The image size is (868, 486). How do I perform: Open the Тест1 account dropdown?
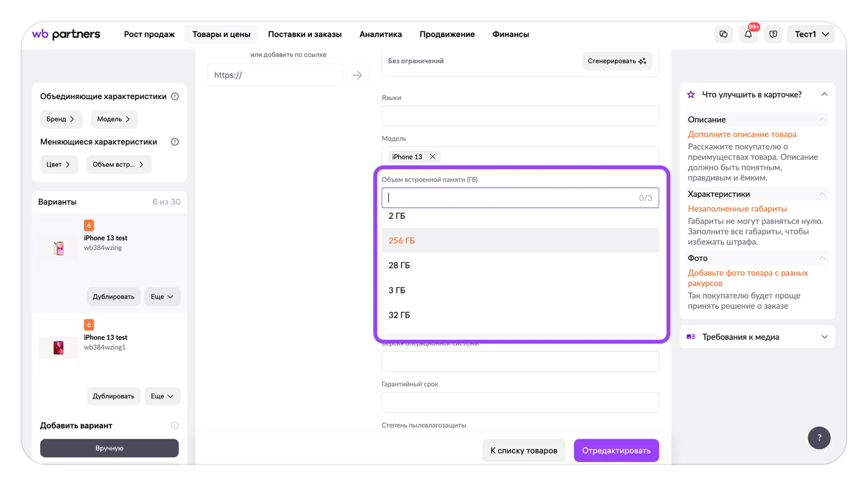coord(811,34)
